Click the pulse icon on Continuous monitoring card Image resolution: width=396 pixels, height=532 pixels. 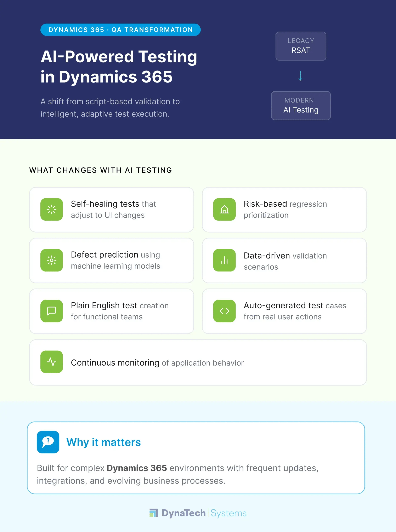pos(52,362)
